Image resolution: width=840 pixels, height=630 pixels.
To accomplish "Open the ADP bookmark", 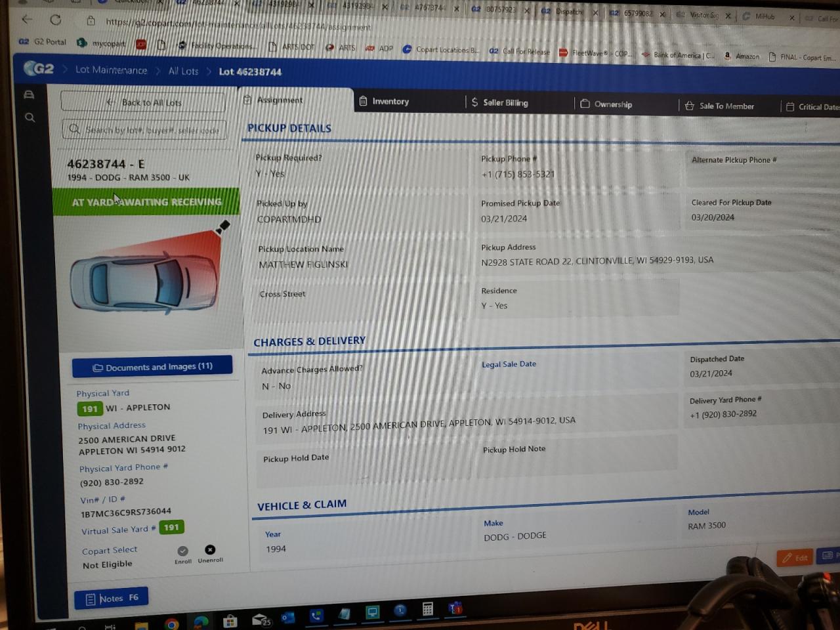I will click(x=379, y=48).
